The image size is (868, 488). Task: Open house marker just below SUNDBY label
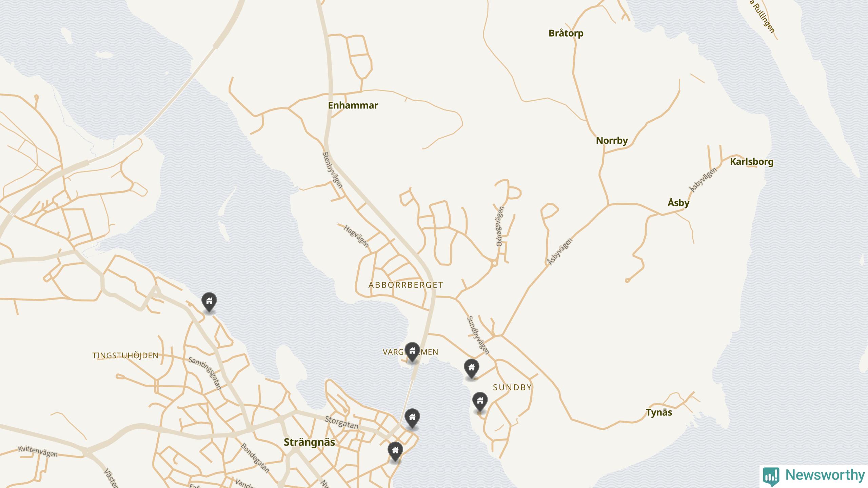click(x=480, y=402)
